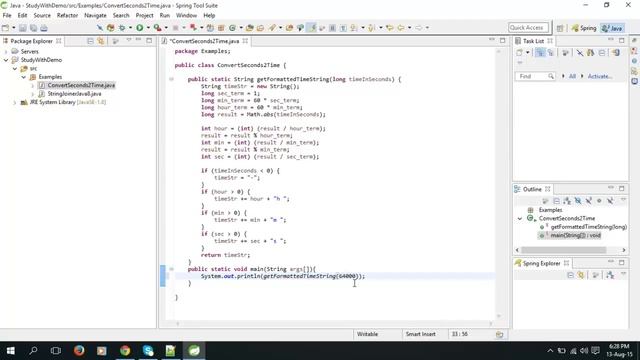Expand StringJoinerJava8.java node
Screen dimensions: 640x360
(x=33, y=94)
